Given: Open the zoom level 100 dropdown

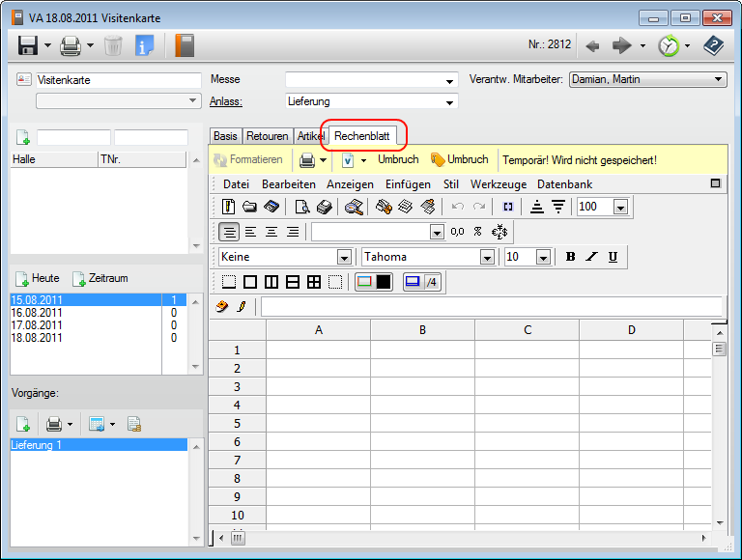Looking at the screenshot, I should tap(620, 207).
